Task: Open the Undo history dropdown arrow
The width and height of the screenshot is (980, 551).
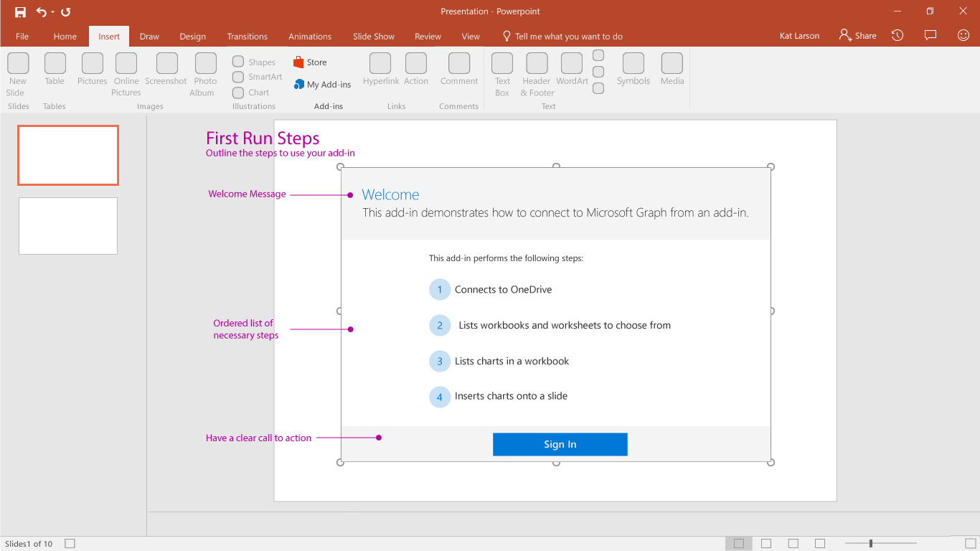Action: pos(52,12)
